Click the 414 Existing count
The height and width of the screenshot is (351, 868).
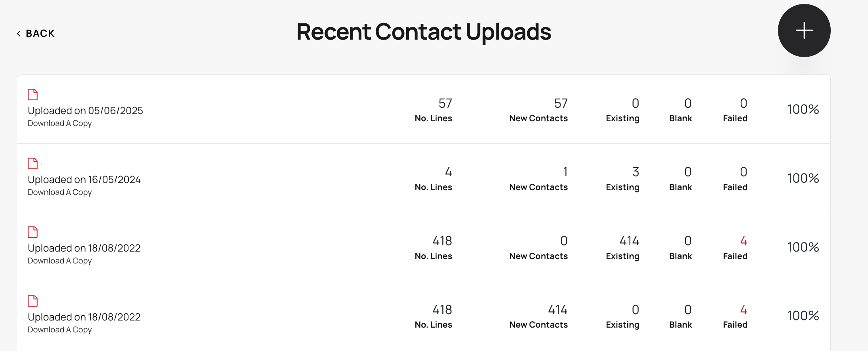pyautogui.click(x=629, y=241)
